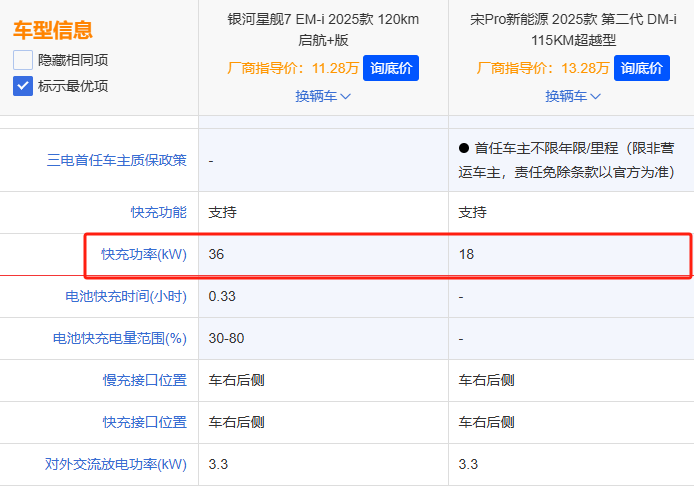Select fast-charge power value 36
This screenshot has height=486, width=694.
point(216,254)
